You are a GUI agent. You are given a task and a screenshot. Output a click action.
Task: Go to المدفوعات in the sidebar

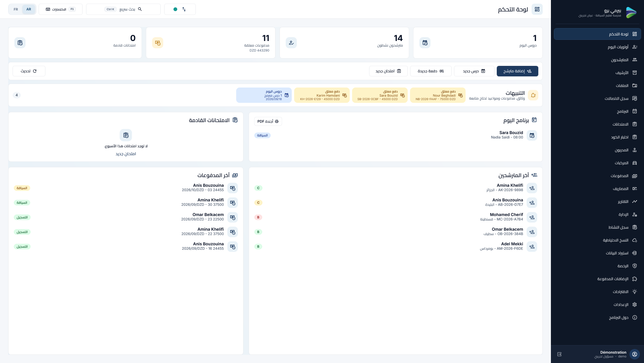tap(597, 176)
